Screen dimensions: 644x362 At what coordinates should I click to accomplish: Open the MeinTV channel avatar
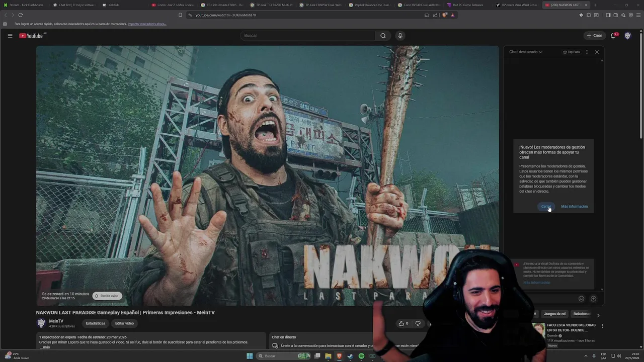coord(41,323)
